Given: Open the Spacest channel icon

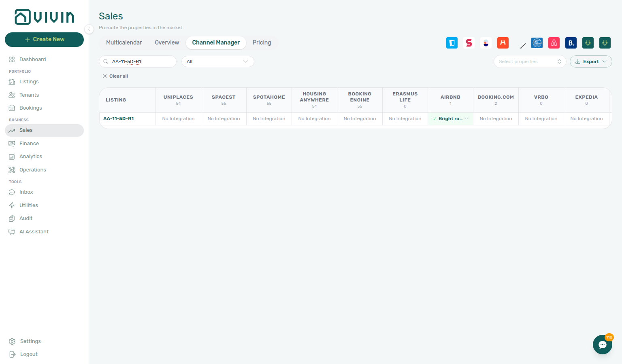Looking at the screenshot, I should 469,43.
